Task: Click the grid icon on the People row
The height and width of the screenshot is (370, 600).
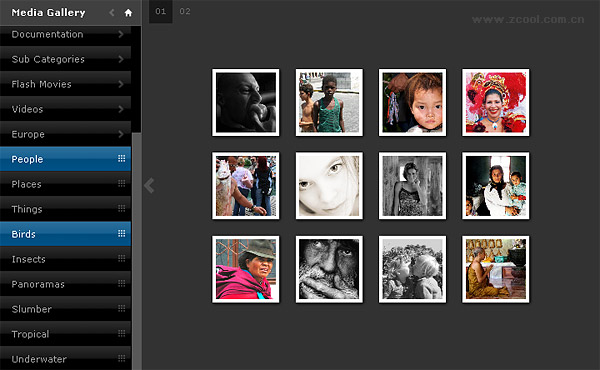Action: pos(121,158)
